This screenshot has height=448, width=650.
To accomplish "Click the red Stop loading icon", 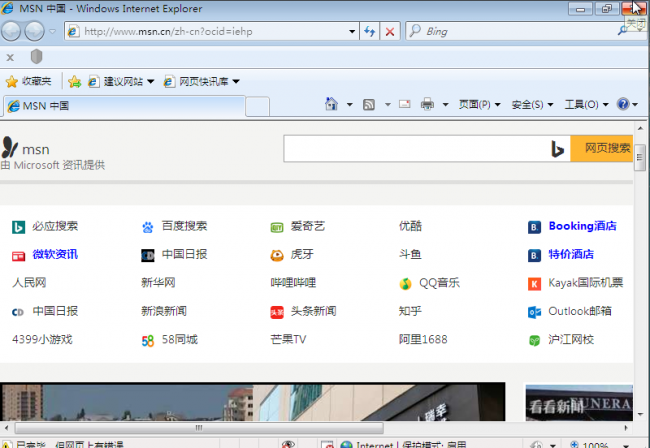I will pyautogui.click(x=390, y=31).
